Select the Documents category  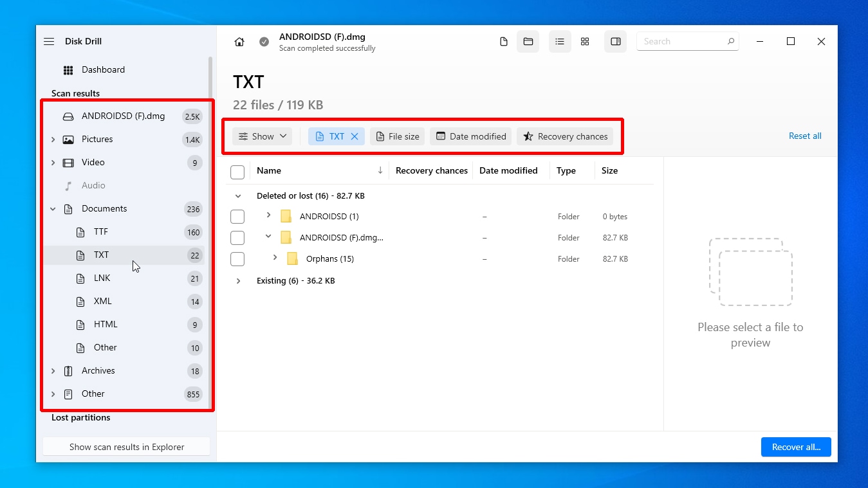[x=124, y=209]
